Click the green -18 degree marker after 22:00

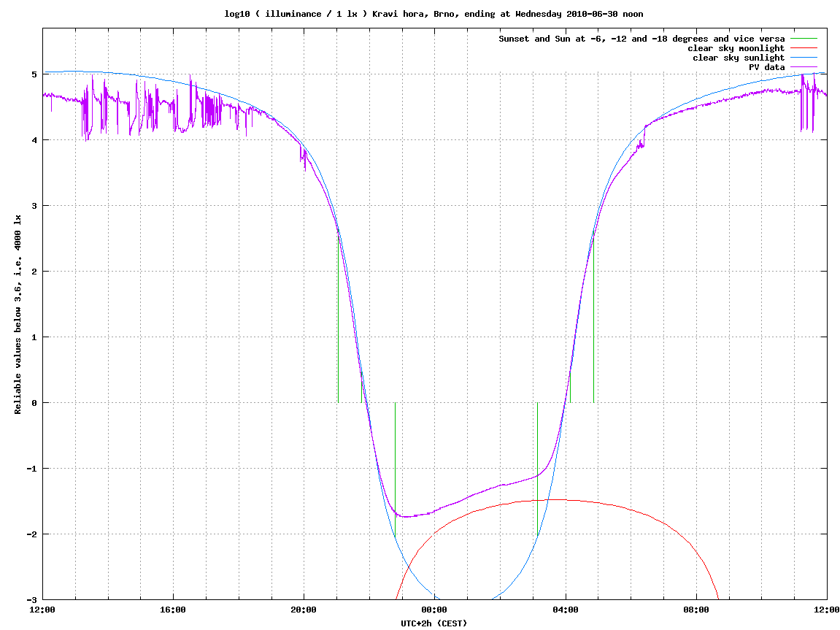(x=395, y=469)
